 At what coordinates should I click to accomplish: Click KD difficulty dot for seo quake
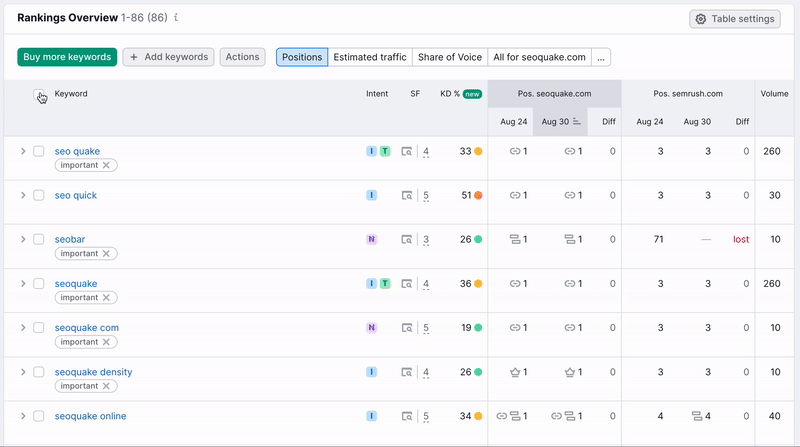478,151
